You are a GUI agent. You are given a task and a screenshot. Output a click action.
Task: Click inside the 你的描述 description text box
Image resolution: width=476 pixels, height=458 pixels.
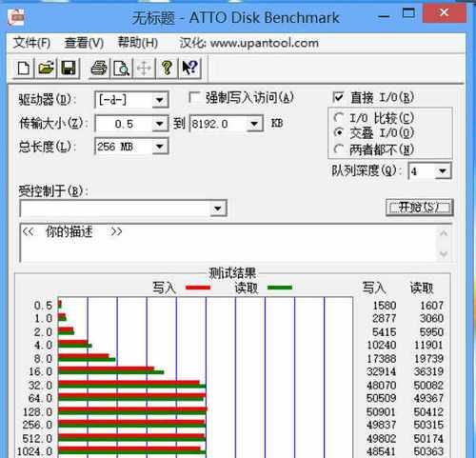pos(228,243)
